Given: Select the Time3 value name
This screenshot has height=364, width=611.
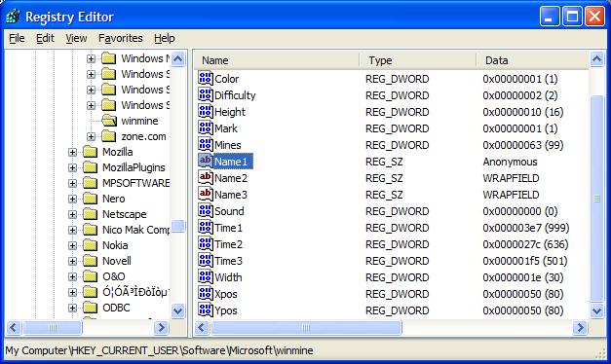Looking at the screenshot, I should (x=228, y=261).
